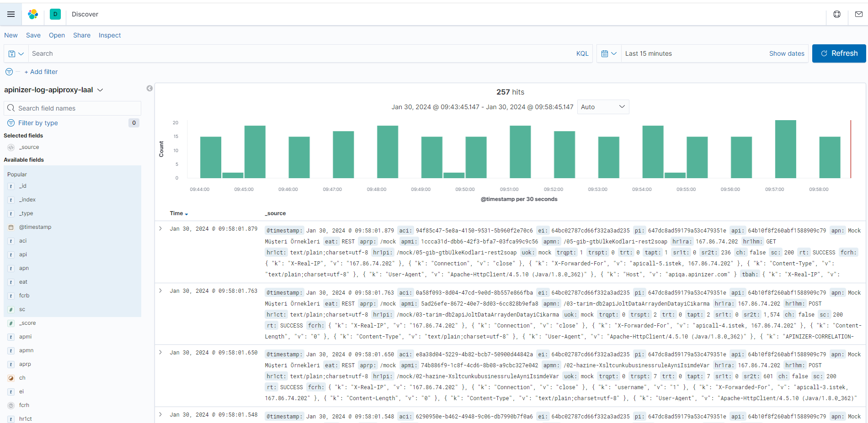Open the calendar quick date menu
The width and height of the screenshot is (868, 423).
609,53
